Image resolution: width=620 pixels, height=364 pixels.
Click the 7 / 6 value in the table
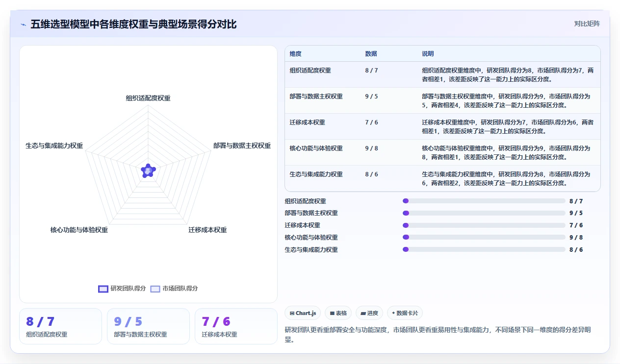[371, 122]
